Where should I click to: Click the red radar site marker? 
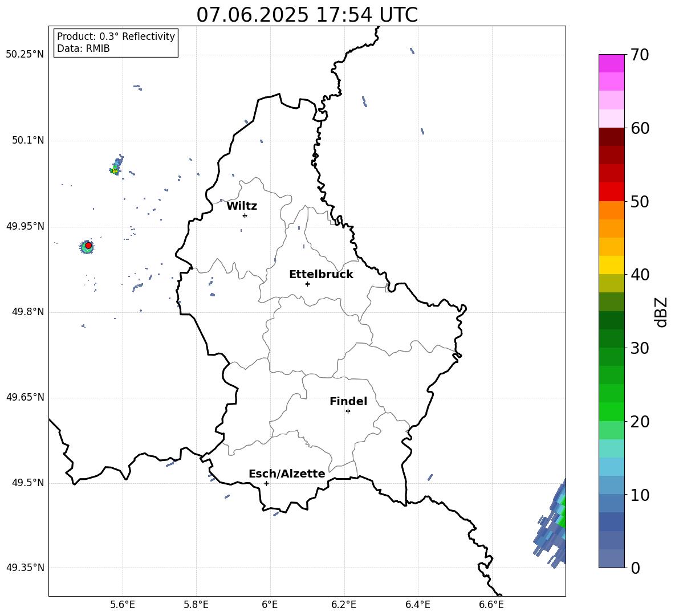coord(88,246)
